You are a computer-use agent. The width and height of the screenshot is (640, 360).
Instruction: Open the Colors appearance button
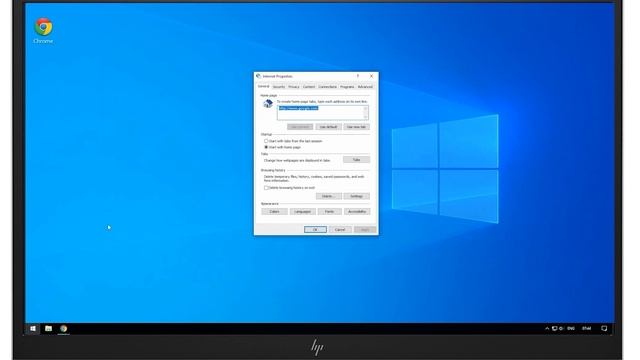click(x=274, y=211)
